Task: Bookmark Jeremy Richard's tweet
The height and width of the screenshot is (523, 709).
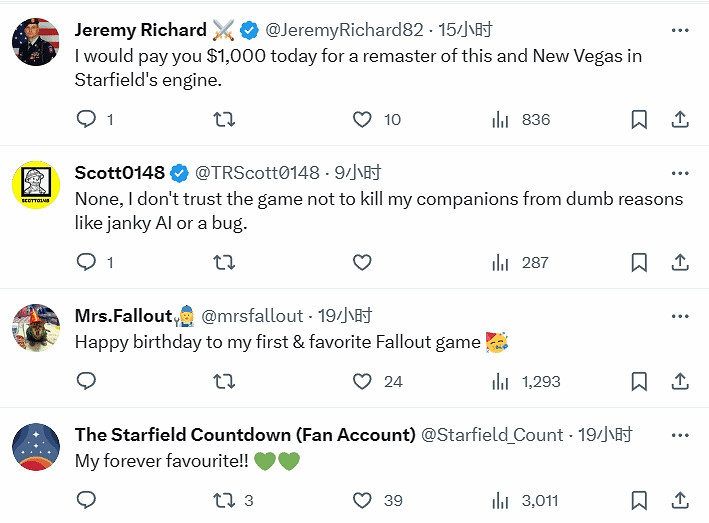Action: [639, 119]
